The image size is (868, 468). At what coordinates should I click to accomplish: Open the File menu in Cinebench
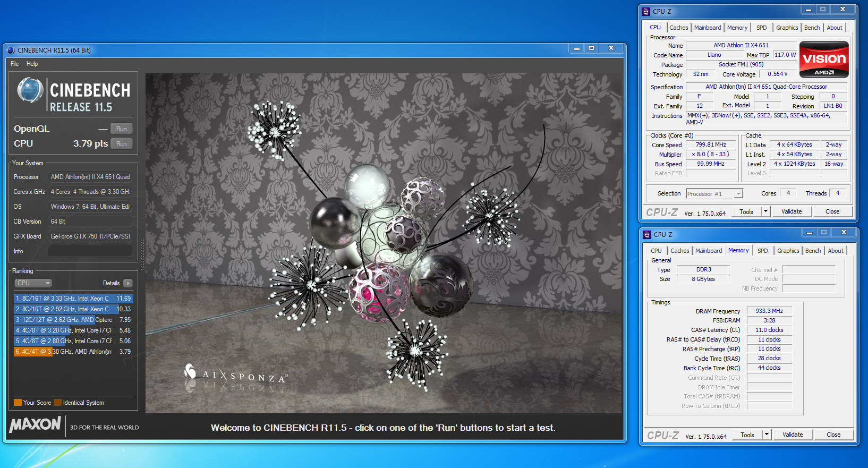(x=15, y=64)
